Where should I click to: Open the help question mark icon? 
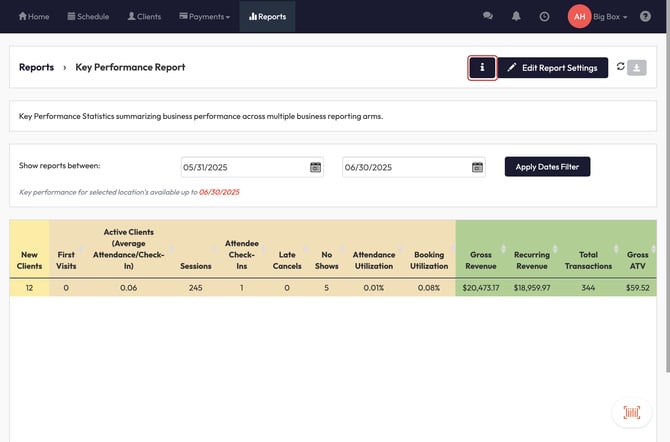pos(644,17)
